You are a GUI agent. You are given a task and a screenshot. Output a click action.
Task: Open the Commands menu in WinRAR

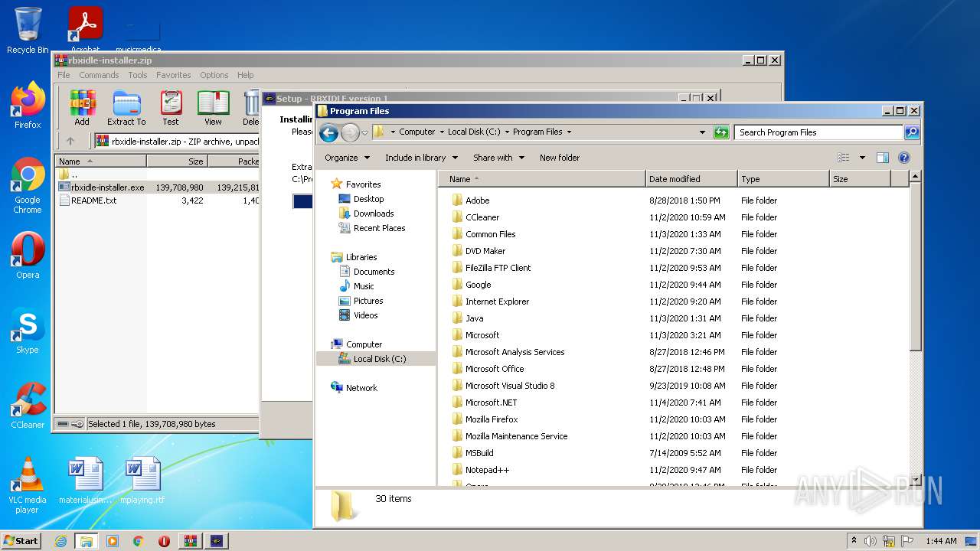tap(99, 75)
